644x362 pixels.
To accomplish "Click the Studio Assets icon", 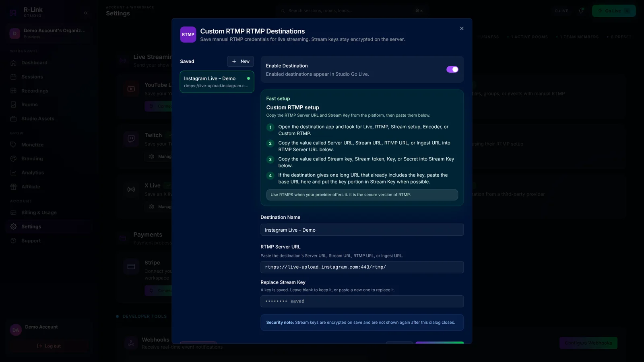I will (x=13, y=119).
